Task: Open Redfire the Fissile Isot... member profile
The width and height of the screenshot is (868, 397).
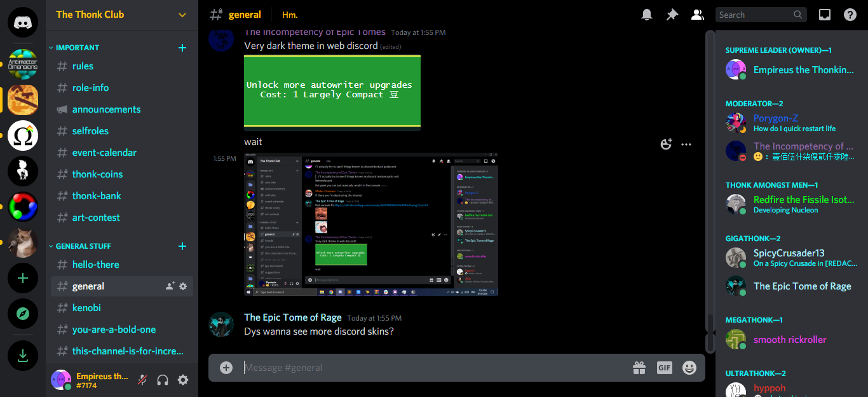Action: 792,204
